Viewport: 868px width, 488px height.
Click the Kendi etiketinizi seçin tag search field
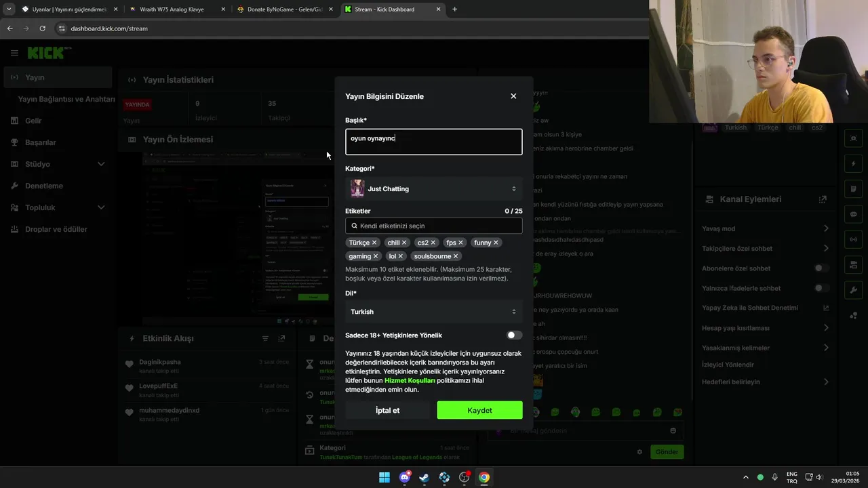(434, 226)
